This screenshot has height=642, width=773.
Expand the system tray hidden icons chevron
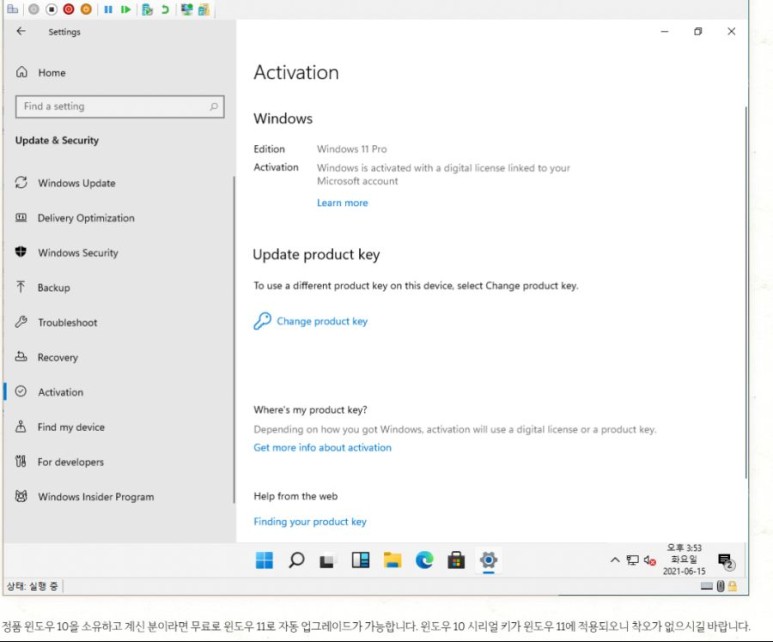(x=615, y=560)
